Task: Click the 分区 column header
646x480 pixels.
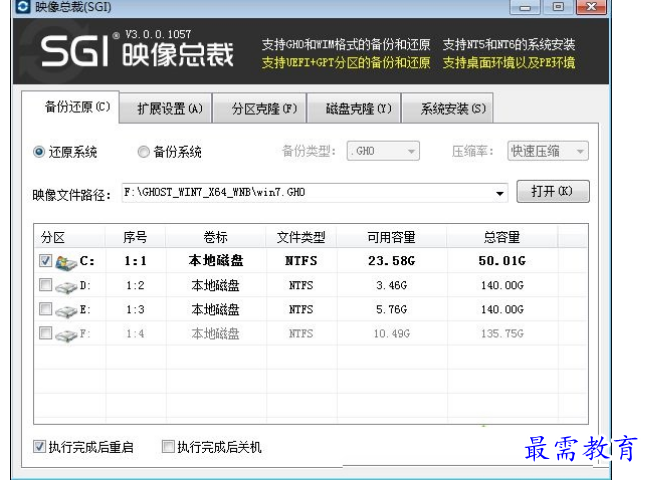Action: 69,237
